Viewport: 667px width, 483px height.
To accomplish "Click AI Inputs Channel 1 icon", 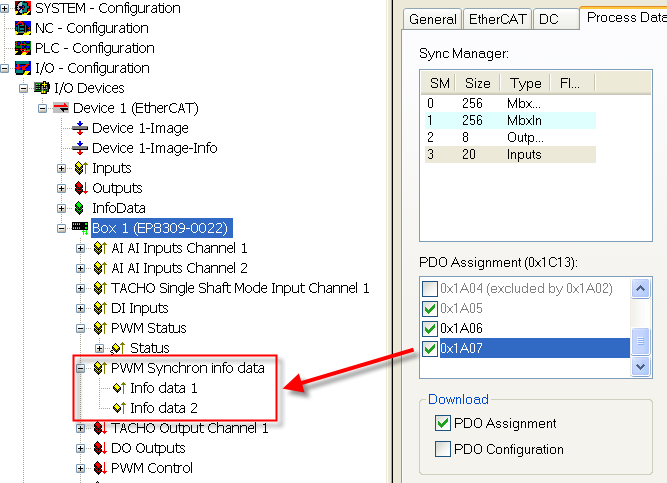I will point(100,248).
